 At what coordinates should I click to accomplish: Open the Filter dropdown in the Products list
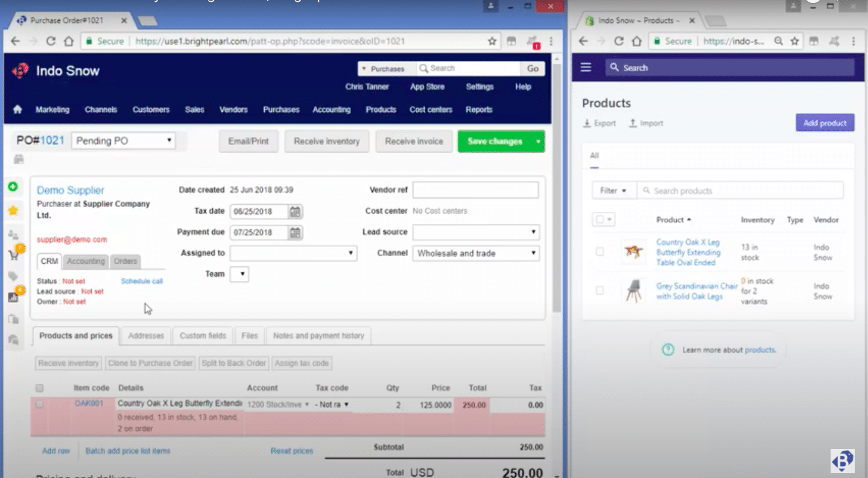click(x=613, y=190)
